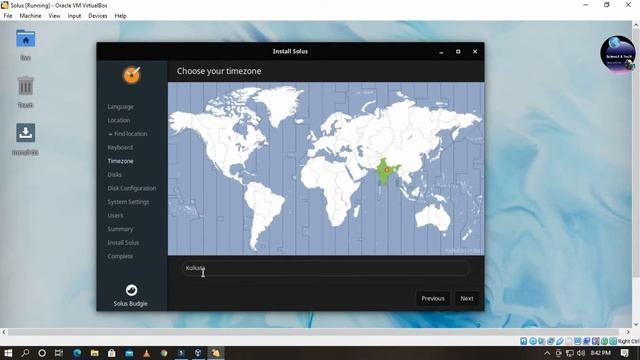Click the Next button in installer
640x360 pixels.
(x=467, y=298)
